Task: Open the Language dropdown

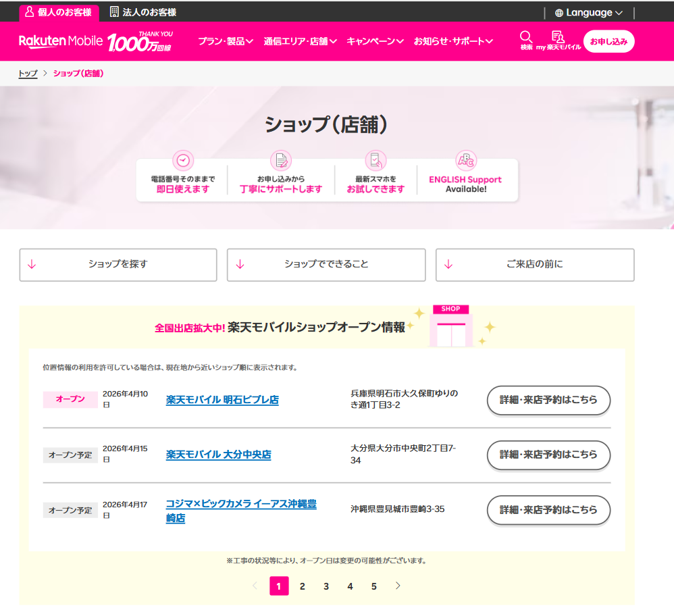Action: [x=588, y=13]
